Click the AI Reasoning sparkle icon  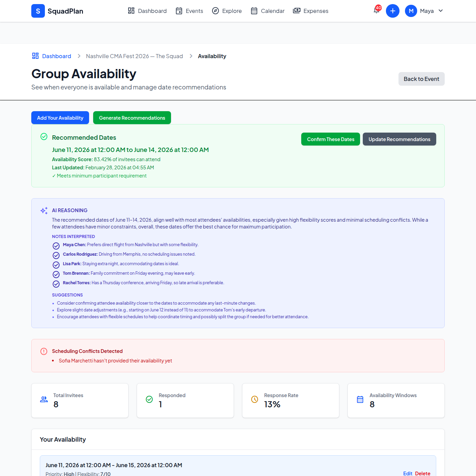[44, 211]
